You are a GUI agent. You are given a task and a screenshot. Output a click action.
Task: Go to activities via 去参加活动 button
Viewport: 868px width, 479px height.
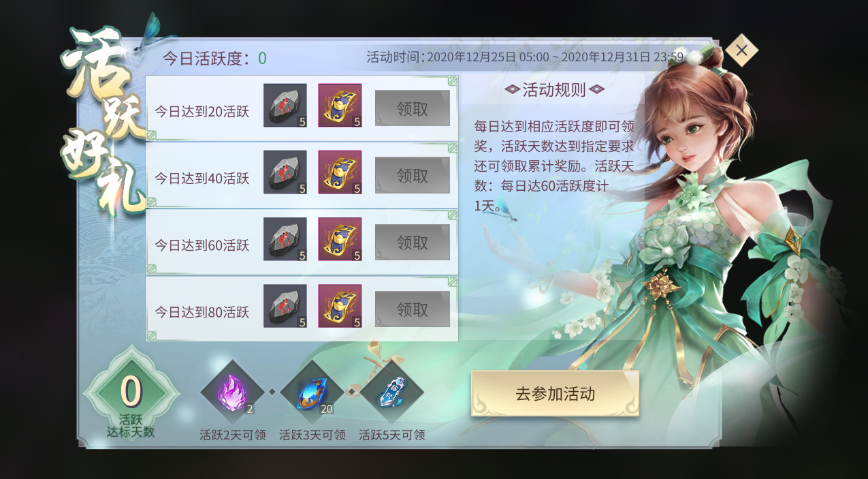click(555, 393)
